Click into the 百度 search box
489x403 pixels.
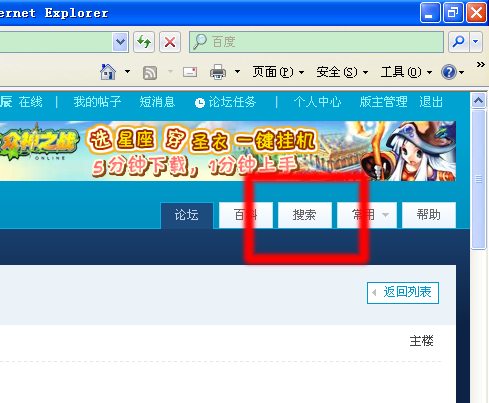[x=316, y=42]
